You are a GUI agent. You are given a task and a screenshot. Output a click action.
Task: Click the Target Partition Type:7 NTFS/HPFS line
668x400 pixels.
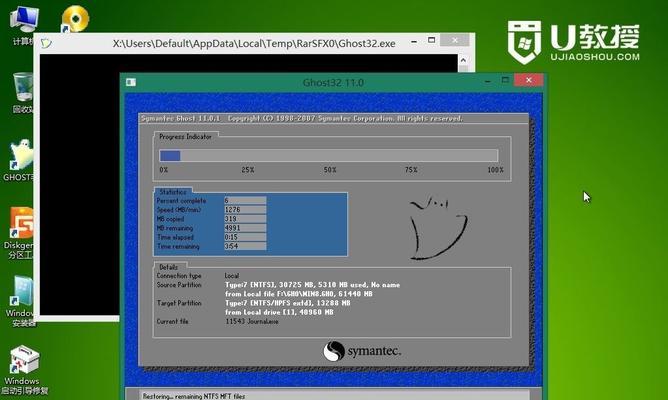click(288, 303)
